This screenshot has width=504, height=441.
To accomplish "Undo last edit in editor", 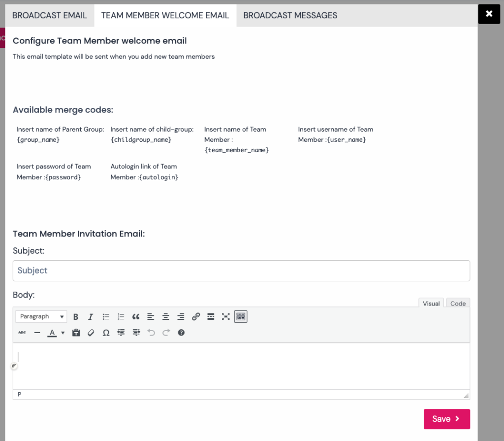I will tap(151, 333).
